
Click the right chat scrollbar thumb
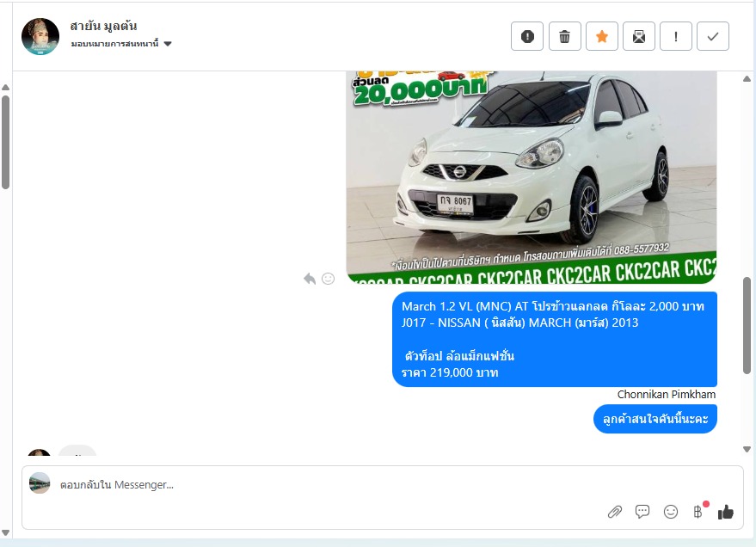pyautogui.click(x=747, y=326)
